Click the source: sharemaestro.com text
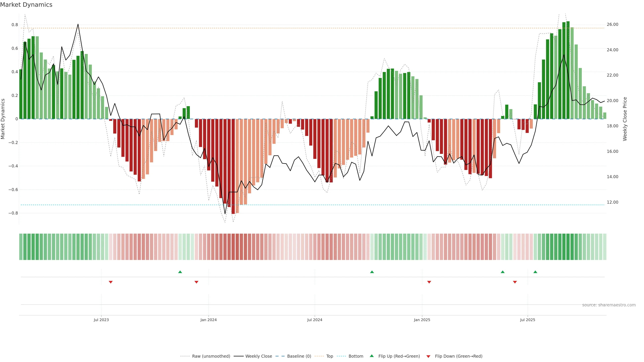This screenshot has width=644, height=362. point(609,305)
